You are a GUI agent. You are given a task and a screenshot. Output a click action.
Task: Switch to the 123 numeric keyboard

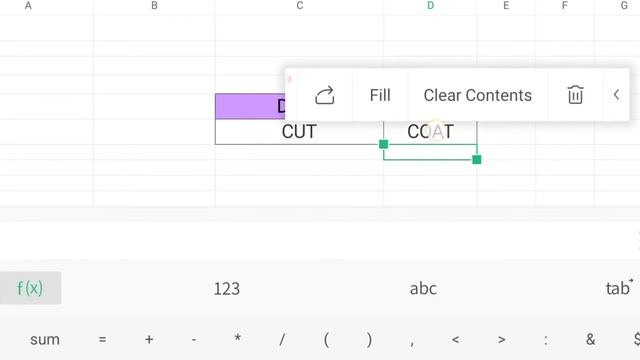coord(227,289)
